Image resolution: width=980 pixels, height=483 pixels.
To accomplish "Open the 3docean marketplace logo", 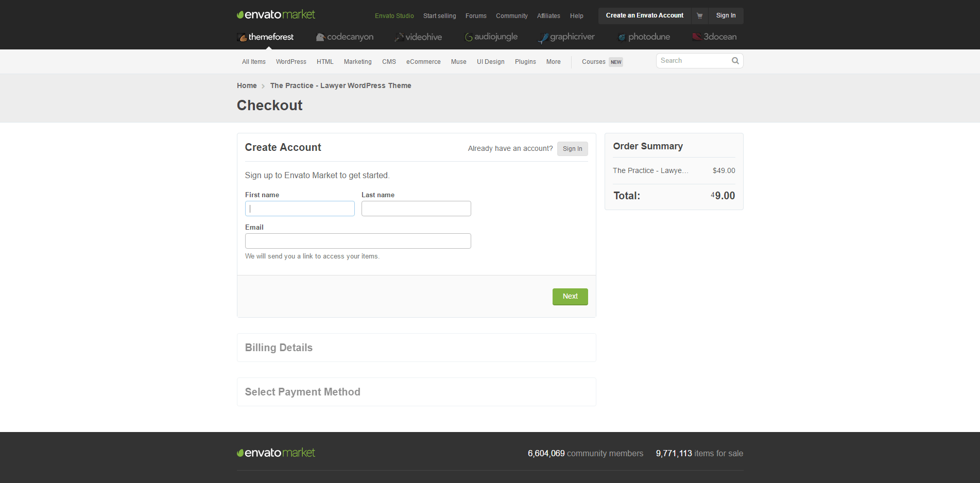I will coord(714,37).
